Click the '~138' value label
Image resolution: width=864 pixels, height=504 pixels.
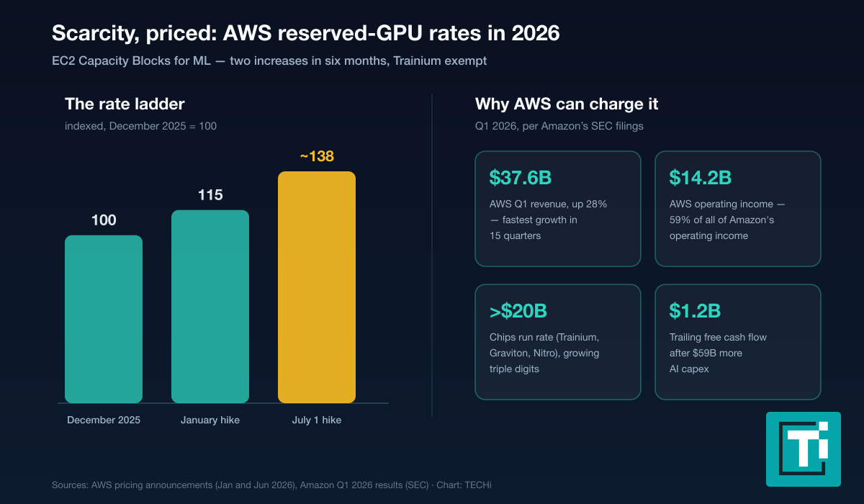[x=317, y=156]
